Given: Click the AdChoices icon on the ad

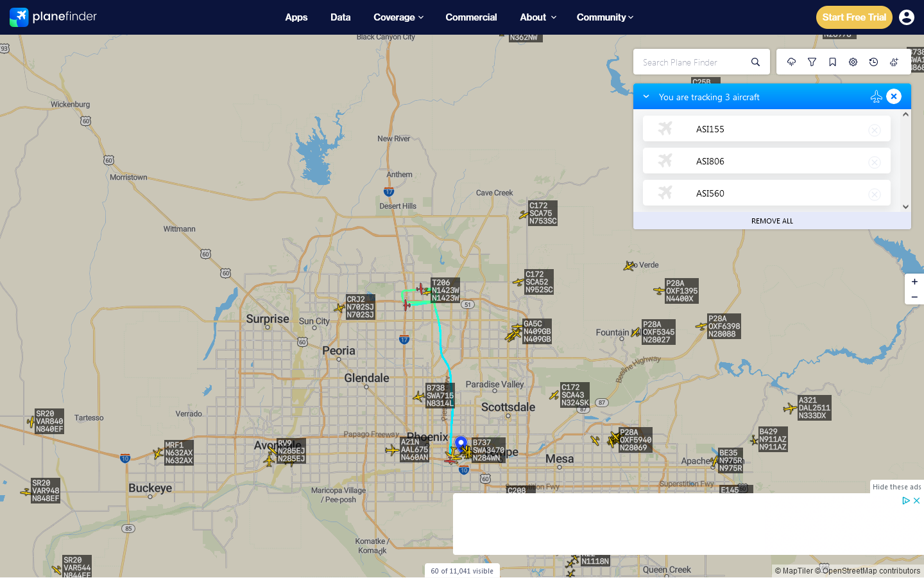Looking at the screenshot, I should (x=906, y=500).
